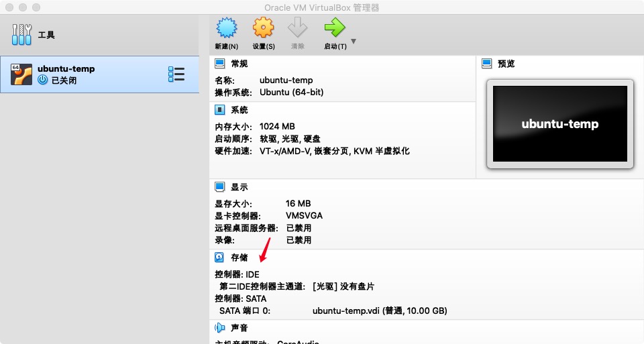Open the ubuntu-temp machine menu list icon
Image resolution: width=644 pixels, height=344 pixels.
click(176, 74)
